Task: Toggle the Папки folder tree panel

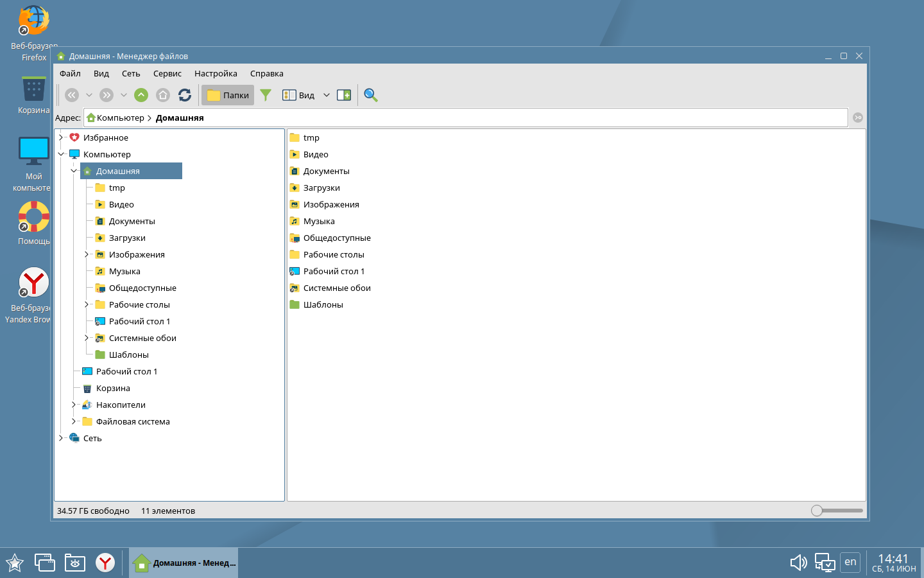Action: 228,95
